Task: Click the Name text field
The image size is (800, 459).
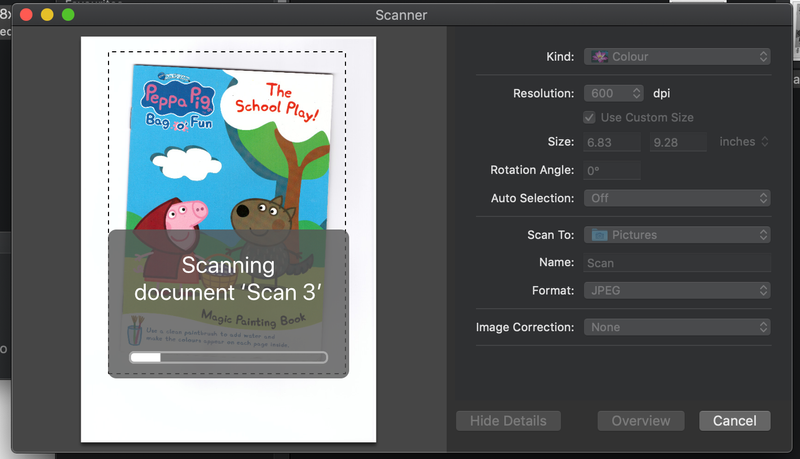Action: coord(677,263)
